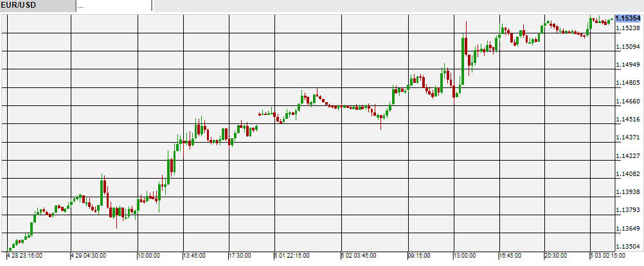Click the 1.14082 price axis label

click(628, 174)
